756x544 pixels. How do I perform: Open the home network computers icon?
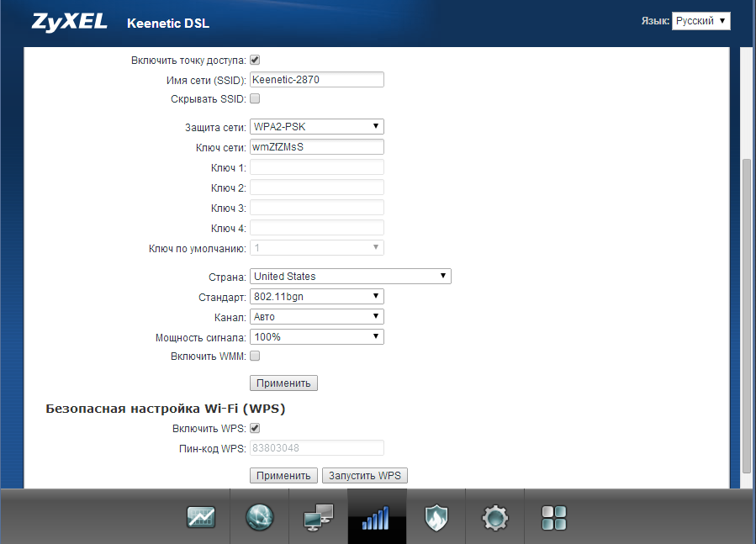(x=318, y=518)
